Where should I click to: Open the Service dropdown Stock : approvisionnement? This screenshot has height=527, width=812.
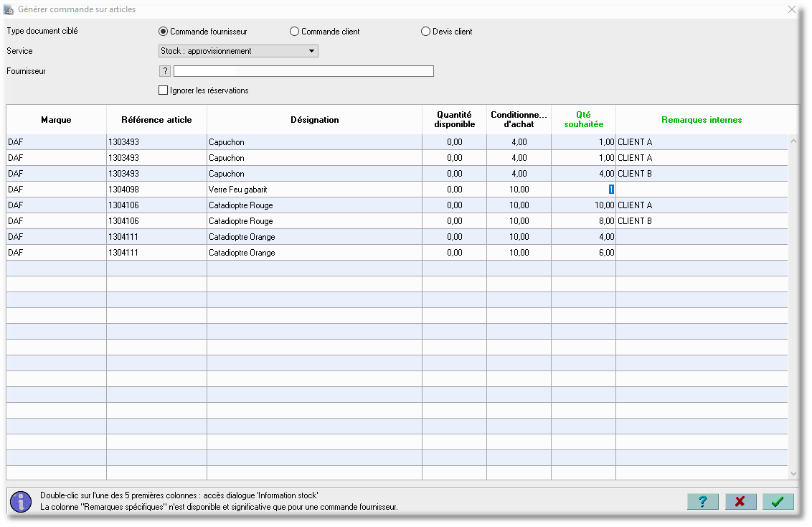238,51
